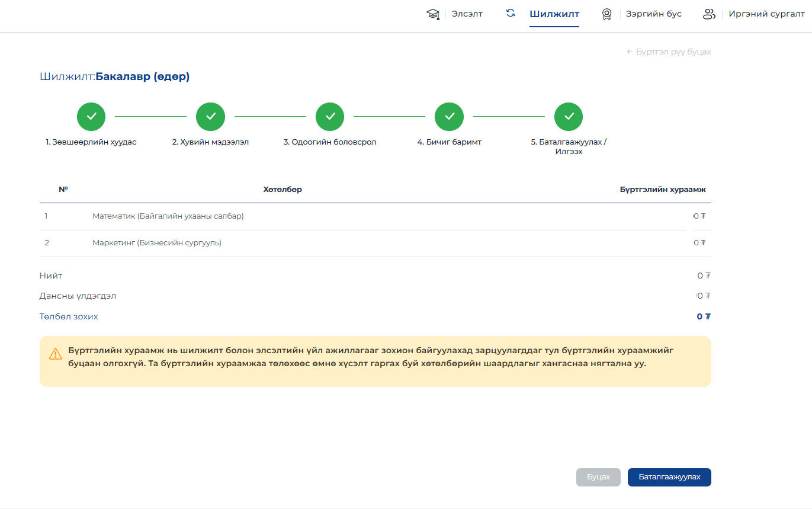This screenshot has width=812, height=509.
Task: Click the Төлбөл зохих label
Action: (x=69, y=316)
